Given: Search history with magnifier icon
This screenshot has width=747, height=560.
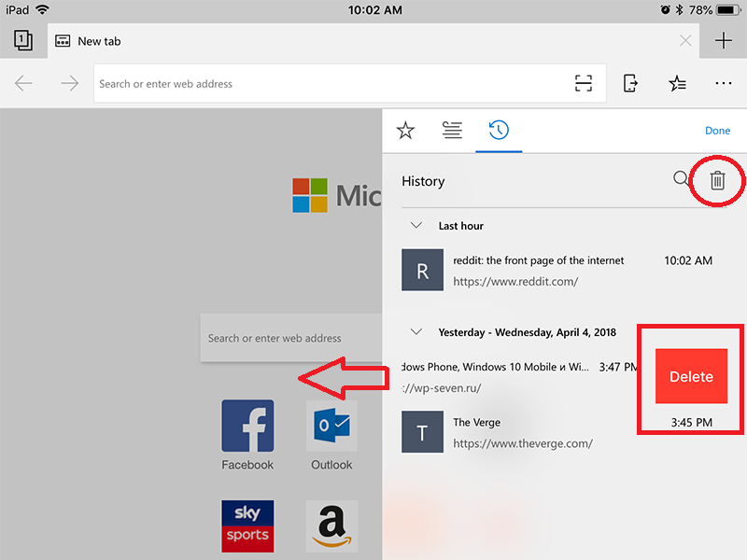Looking at the screenshot, I should point(681,179).
